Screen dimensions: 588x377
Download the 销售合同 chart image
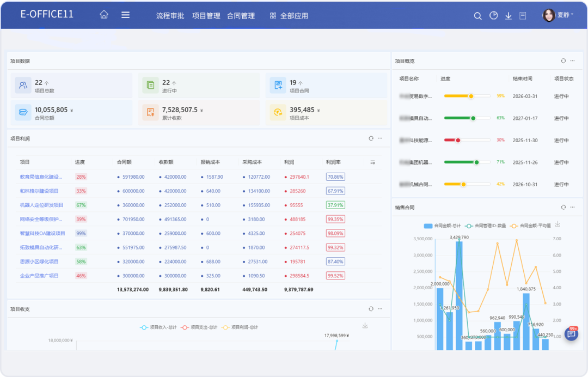558,224
